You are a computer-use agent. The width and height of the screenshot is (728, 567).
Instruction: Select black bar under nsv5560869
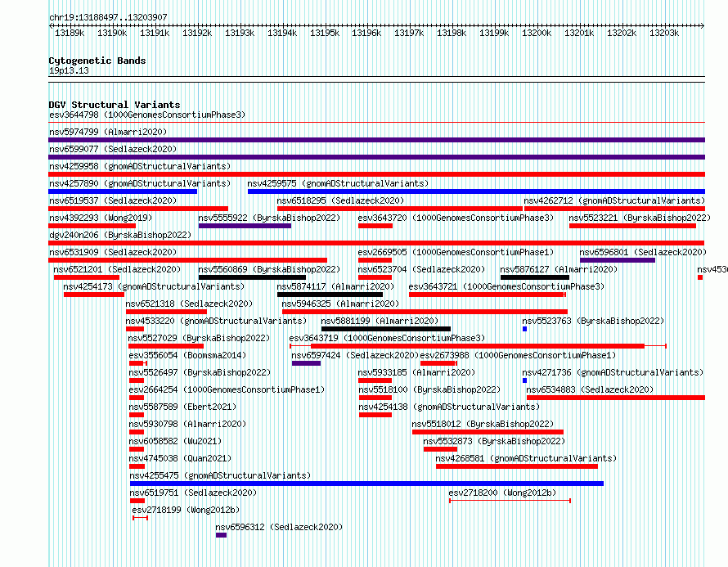252,277
